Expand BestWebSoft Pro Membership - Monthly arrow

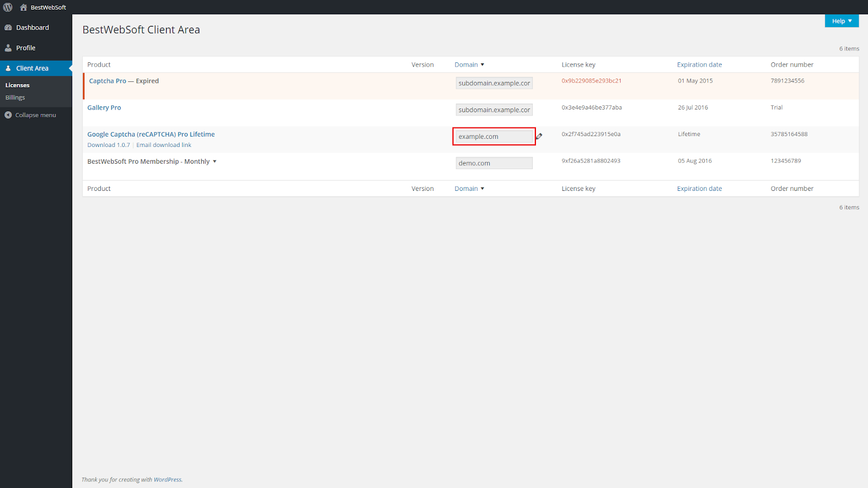(214, 162)
